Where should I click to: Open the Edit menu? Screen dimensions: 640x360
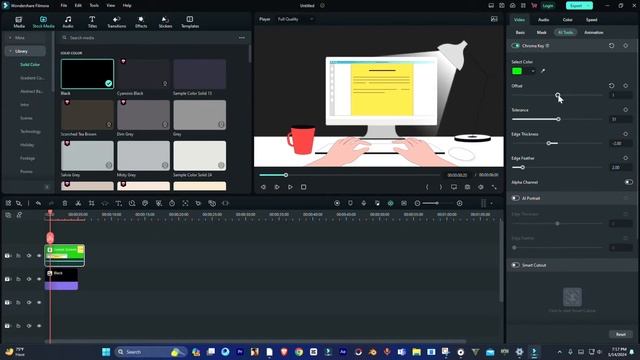coord(78,6)
